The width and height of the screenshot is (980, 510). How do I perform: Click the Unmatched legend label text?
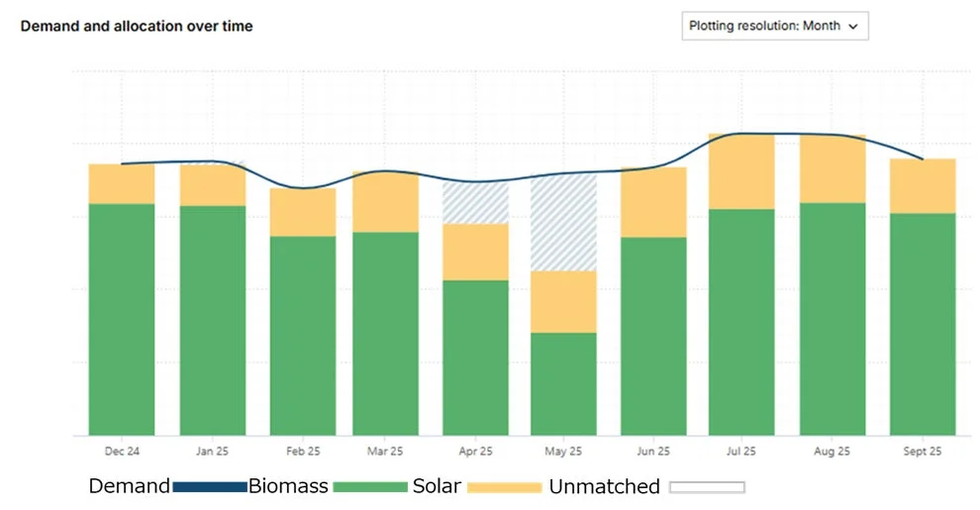pyautogui.click(x=604, y=486)
